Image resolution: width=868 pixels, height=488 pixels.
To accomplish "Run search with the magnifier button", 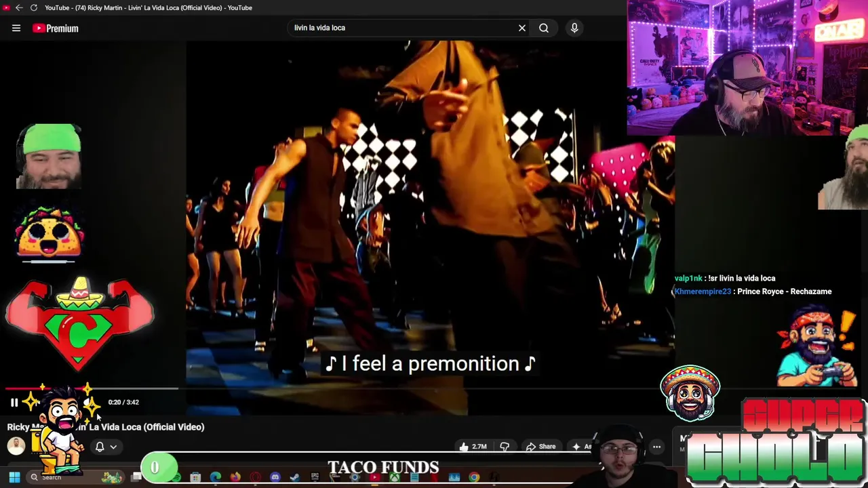I will point(544,28).
